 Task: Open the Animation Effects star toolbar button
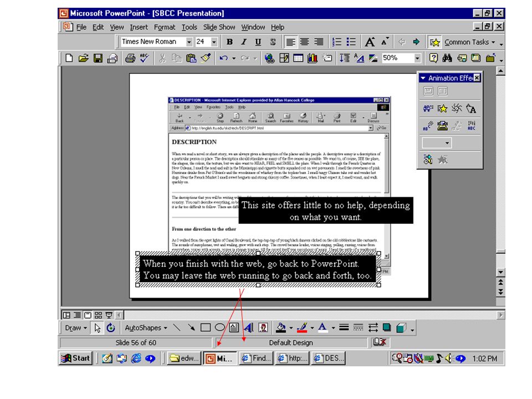(434, 42)
